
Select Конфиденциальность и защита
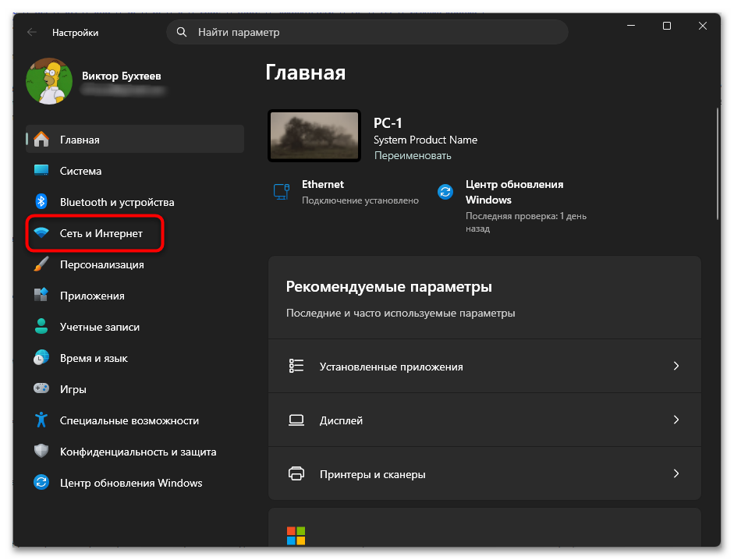click(135, 452)
